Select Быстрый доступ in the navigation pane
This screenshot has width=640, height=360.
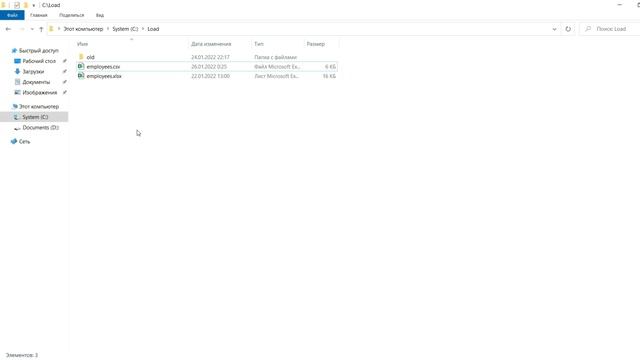click(39, 51)
